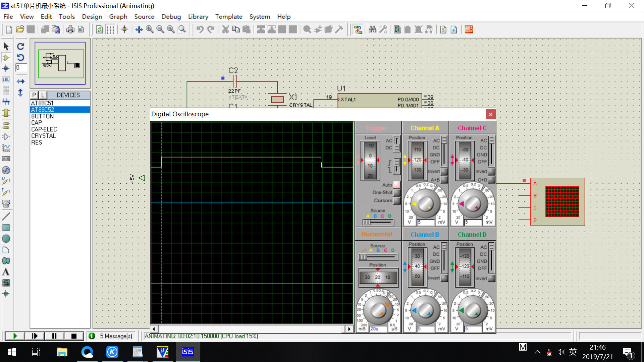Click the P pick devices button

34,95
